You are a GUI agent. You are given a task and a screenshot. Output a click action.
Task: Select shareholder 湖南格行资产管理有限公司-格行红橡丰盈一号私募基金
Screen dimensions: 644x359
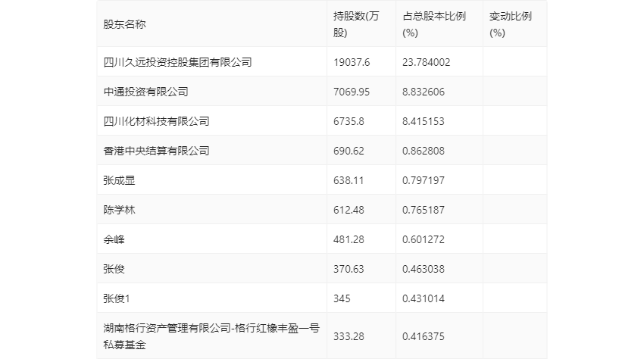(x=211, y=336)
